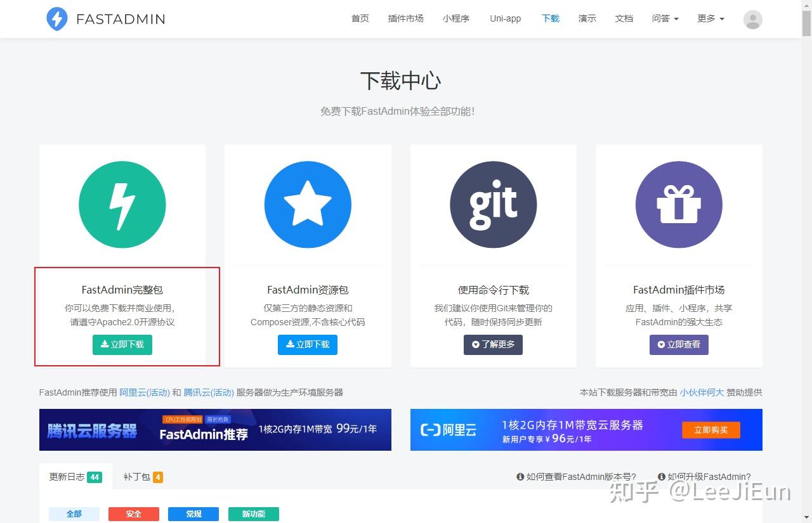Image resolution: width=812 pixels, height=523 pixels.
Task: Open the 插件市场 menu item
Action: point(405,19)
